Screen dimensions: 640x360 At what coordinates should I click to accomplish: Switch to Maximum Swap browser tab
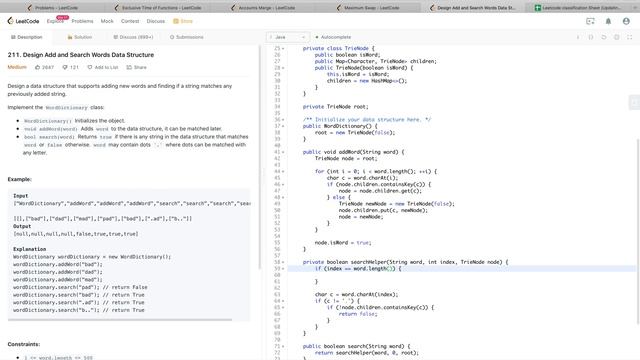pos(369,8)
